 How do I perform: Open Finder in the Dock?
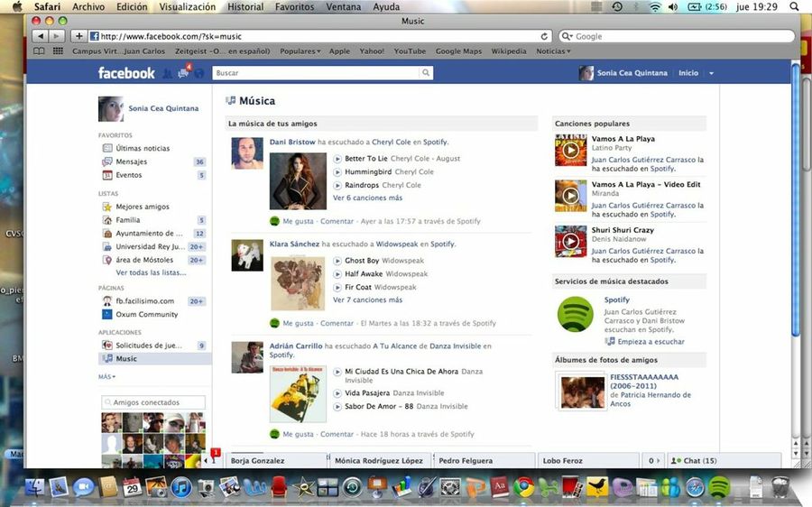(35, 487)
